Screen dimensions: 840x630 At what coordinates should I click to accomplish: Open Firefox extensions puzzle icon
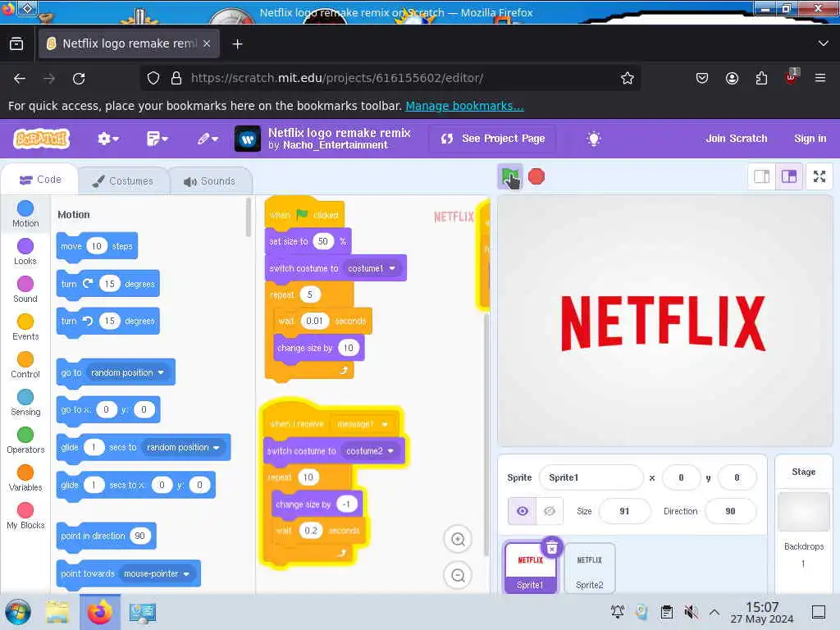761,78
